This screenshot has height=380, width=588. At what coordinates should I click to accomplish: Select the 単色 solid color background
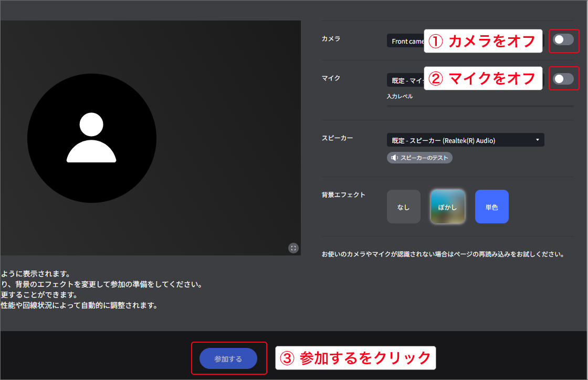coord(491,207)
